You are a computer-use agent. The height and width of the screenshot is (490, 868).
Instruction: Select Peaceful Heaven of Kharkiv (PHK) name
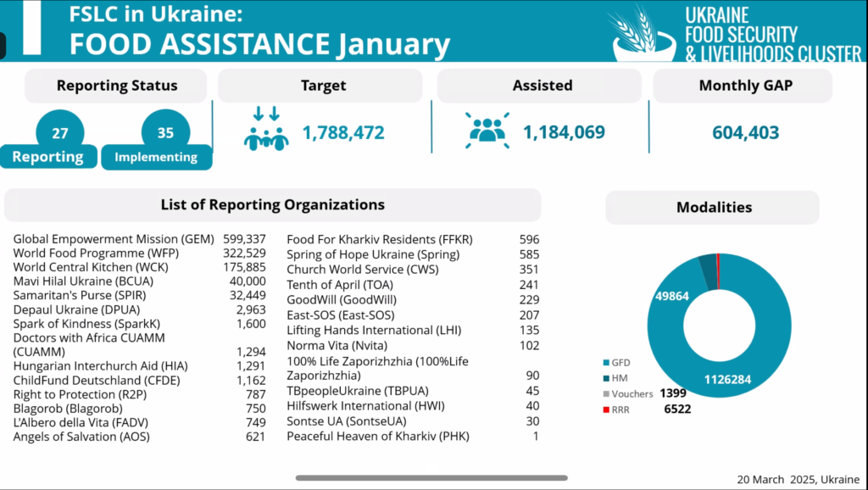coord(378,437)
